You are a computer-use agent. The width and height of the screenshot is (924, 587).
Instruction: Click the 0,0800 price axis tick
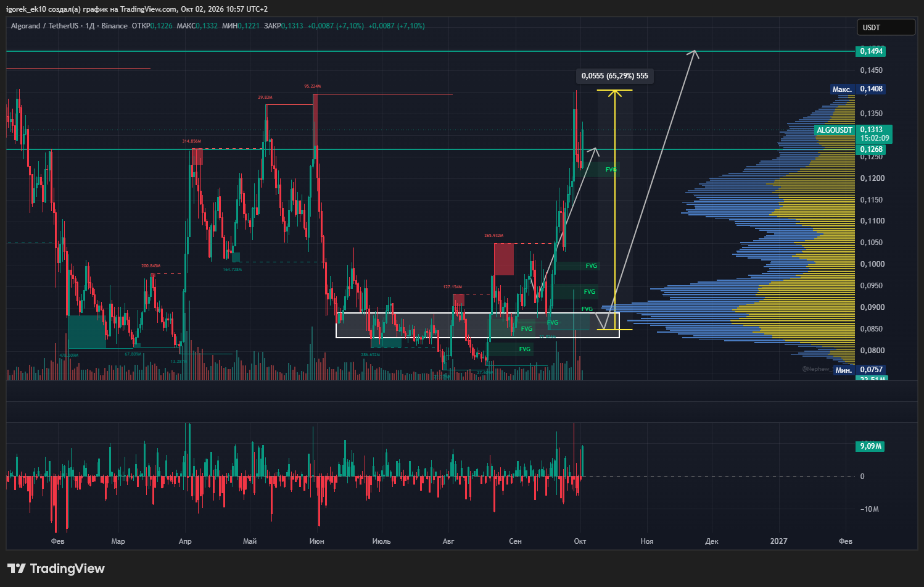pyautogui.click(x=872, y=351)
